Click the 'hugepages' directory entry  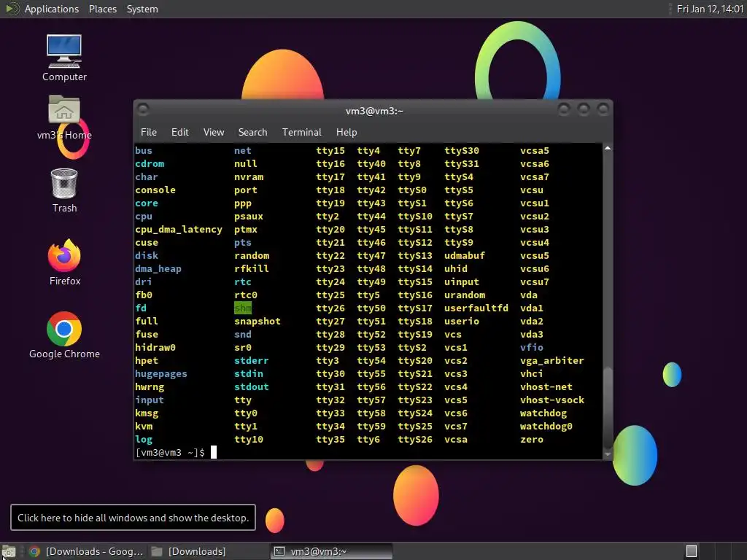pyautogui.click(x=161, y=374)
